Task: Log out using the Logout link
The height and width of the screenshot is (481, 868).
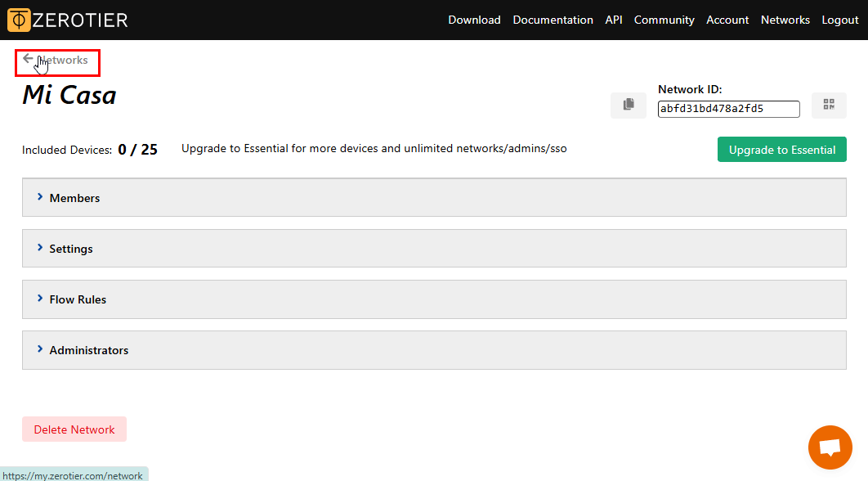Action: [x=839, y=20]
